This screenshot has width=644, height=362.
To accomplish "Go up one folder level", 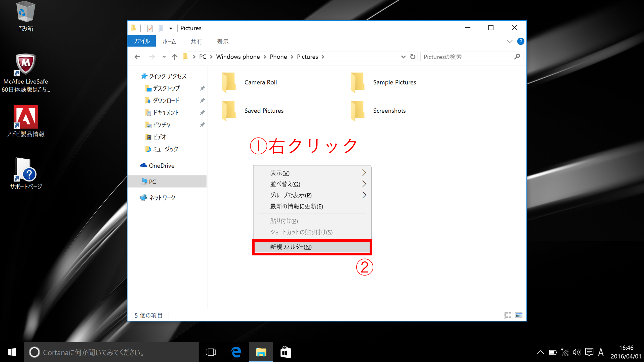I will click(174, 57).
